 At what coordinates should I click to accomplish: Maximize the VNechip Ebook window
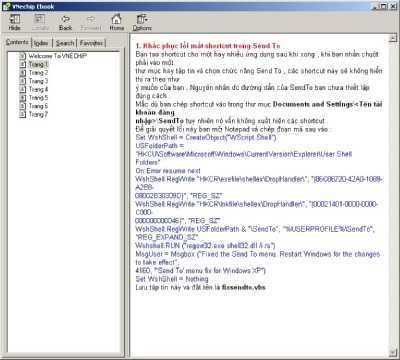point(384,6)
